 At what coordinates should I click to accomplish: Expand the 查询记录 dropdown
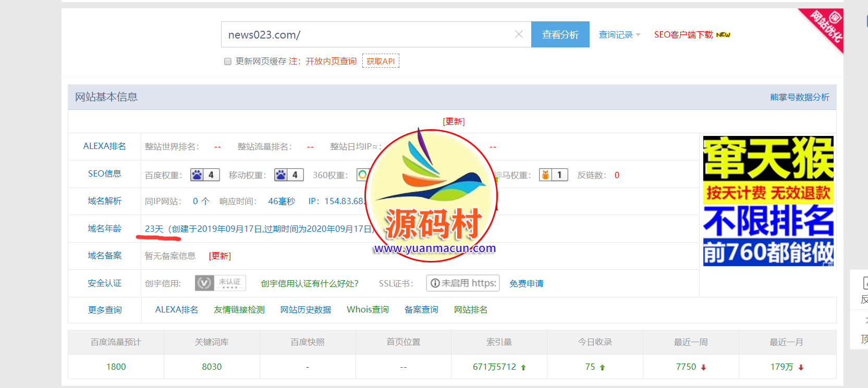(x=619, y=35)
